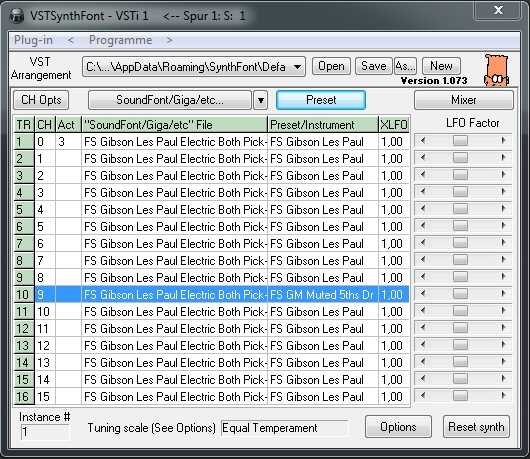This screenshot has height=459, width=530.
Task: Select track 1 row header
Action: pos(24,142)
